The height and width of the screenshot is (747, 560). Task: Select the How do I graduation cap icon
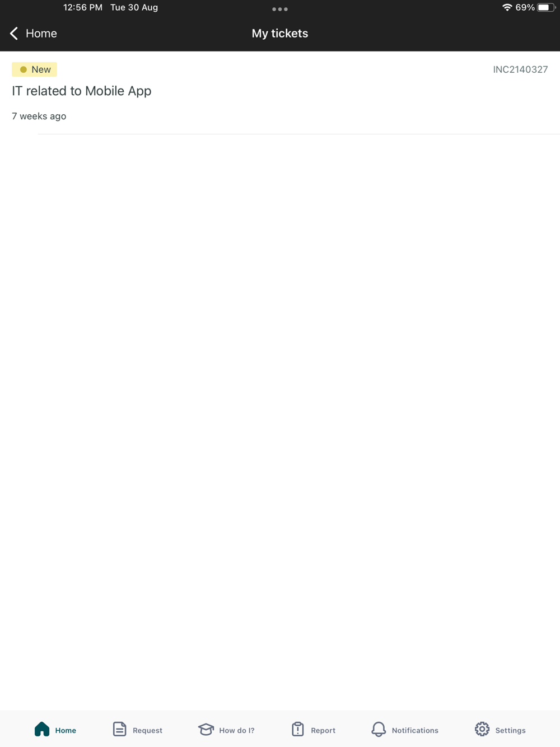[206, 729]
